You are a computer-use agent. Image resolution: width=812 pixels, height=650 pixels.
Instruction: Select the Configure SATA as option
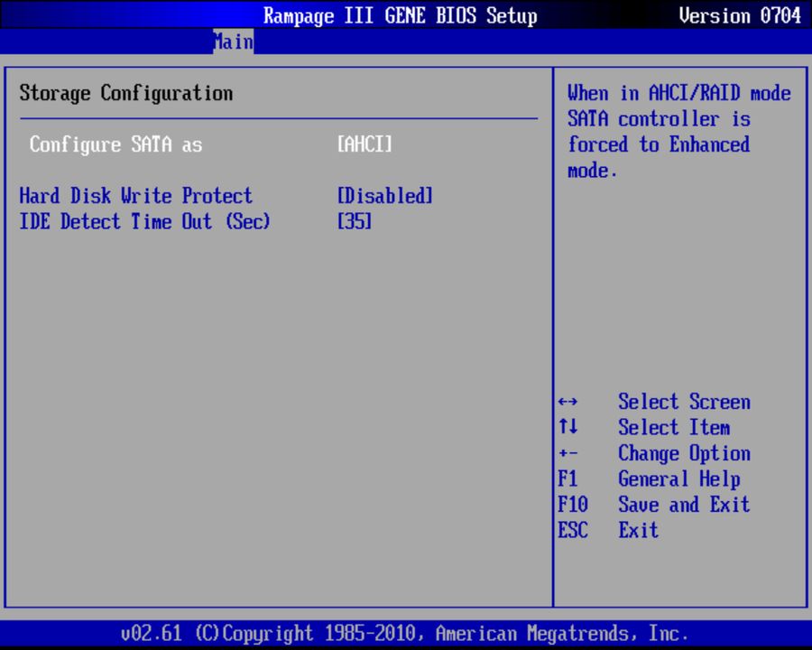pos(115,144)
